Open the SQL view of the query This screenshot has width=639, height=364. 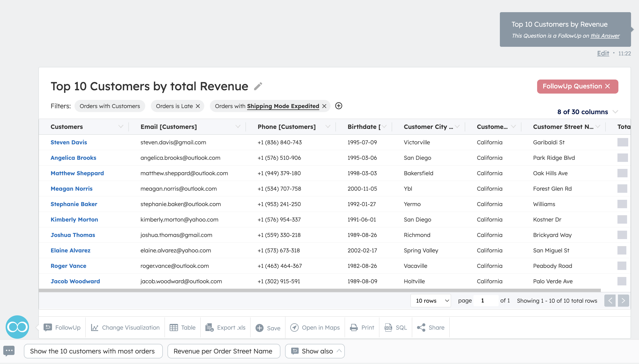click(395, 327)
